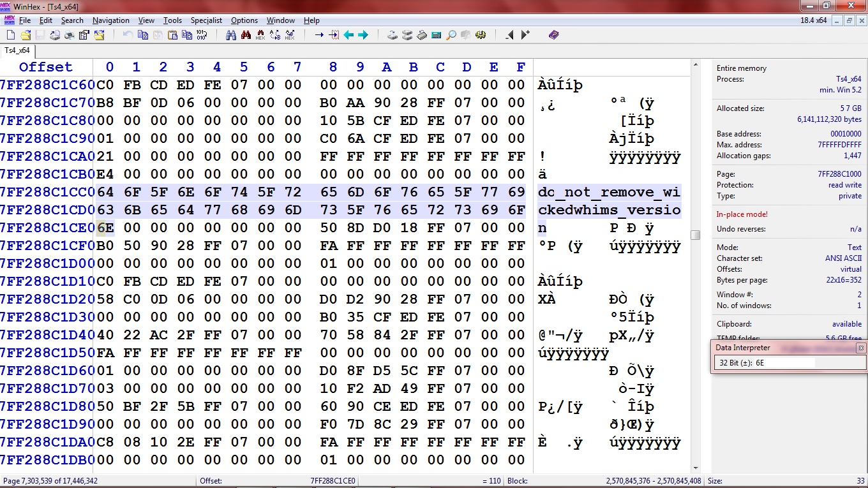Click the Data Interpreter 32 Bit value field
Image resolution: width=868 pixels, height=488 pixels.
click(x=784, y=362)
